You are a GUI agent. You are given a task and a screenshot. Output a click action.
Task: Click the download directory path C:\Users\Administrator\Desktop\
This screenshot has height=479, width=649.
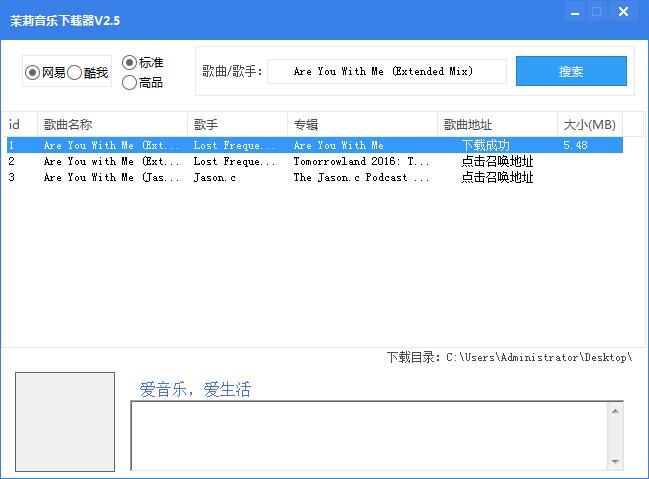click(539, 357)
